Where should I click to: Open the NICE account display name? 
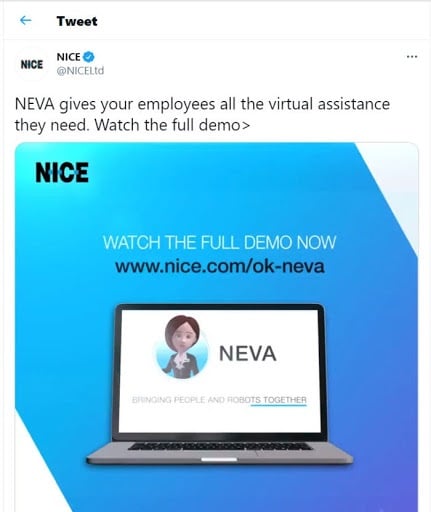click(x=69, y=57)
